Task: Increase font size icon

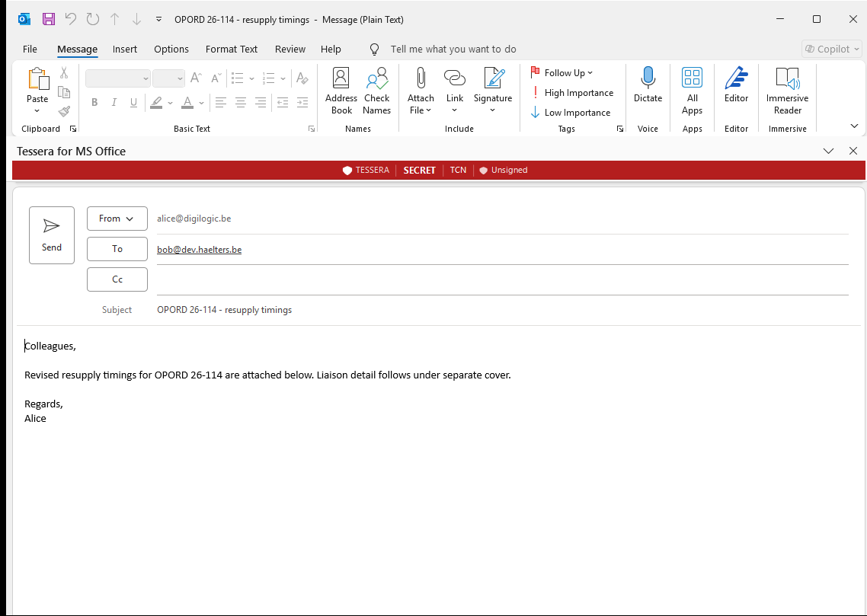Action: click(x=196, y=78)
